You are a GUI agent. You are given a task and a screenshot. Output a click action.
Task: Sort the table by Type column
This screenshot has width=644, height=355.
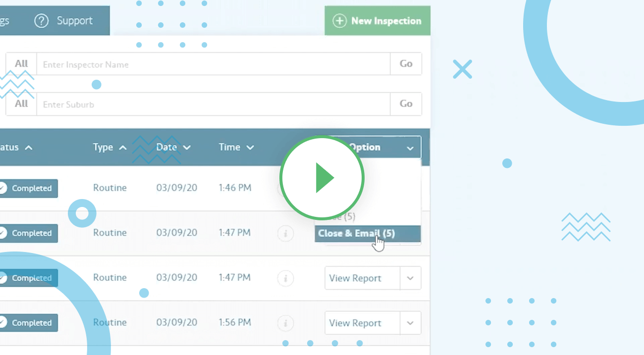pos(109,148)
